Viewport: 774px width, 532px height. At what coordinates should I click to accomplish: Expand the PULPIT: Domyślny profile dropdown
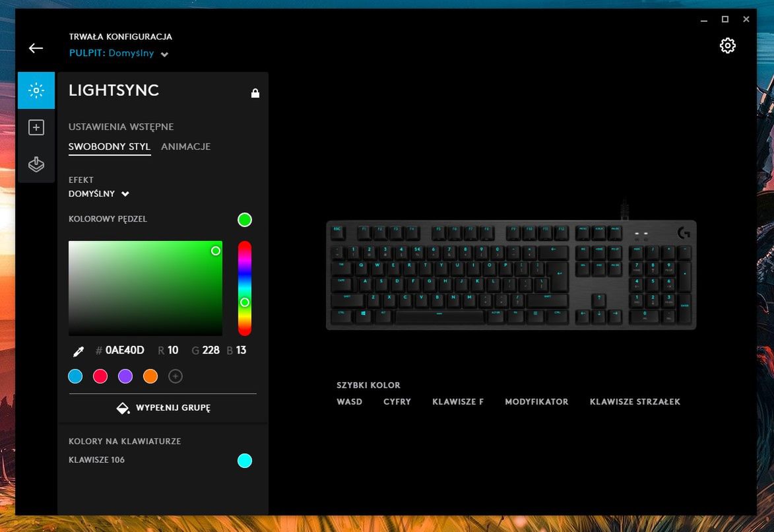coord(119,53)
